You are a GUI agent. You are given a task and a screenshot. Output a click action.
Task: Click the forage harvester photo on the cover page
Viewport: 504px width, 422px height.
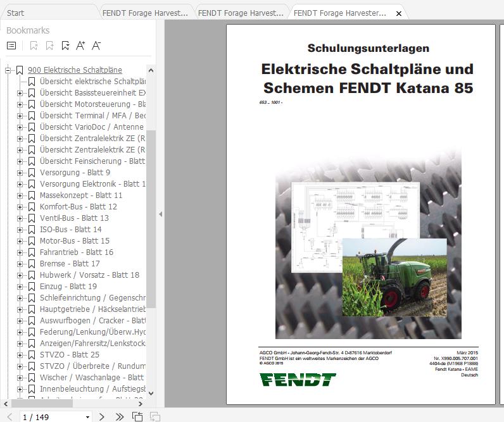[x=394, y=278]
